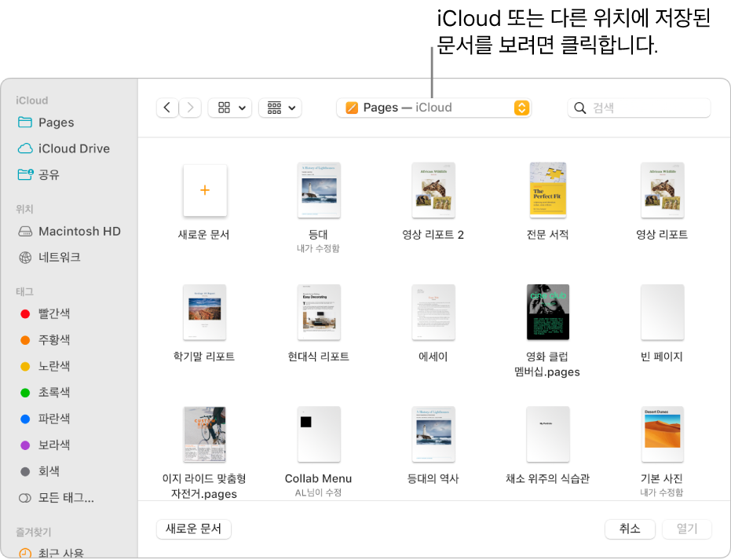Image resolution: width=731 pixels, height=560 pixels.
Task: Click the Collab Menu file name
Action: pyautogui.click(x=319, y=478)
